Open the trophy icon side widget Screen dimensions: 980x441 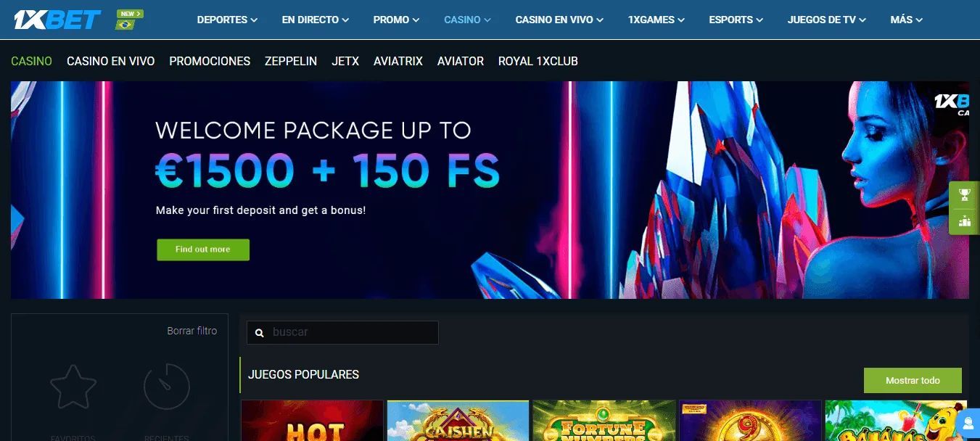coord(964,194)
